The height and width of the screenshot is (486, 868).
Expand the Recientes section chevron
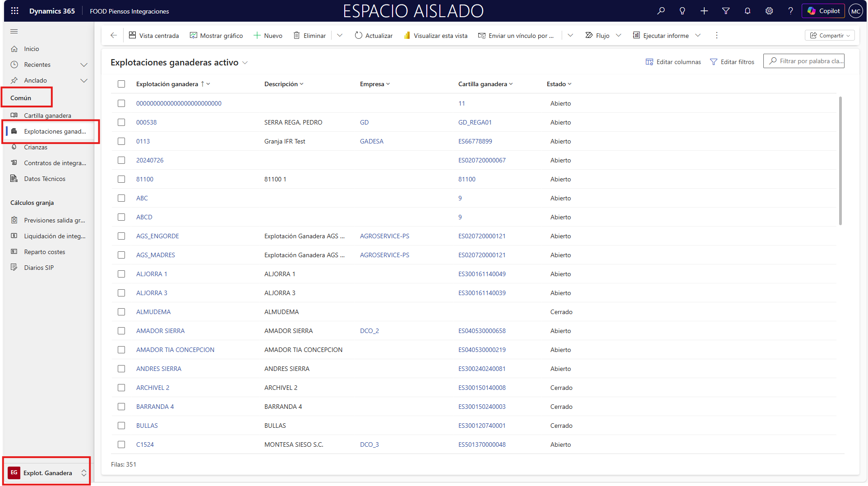click(x=83, y=65)
